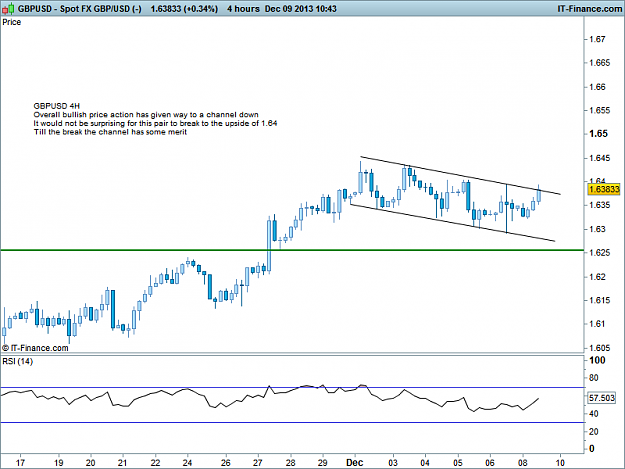
Task: Click the 57.503 RSI value tag
Action: [x=602, y=398]
